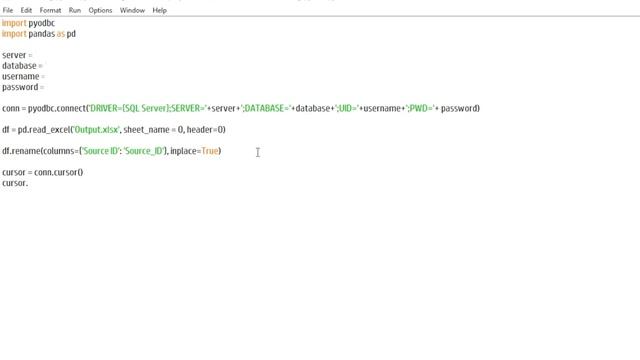This screenshot has height=360, width=640.
Task: Open the Help menu
Action: (160, 10)
